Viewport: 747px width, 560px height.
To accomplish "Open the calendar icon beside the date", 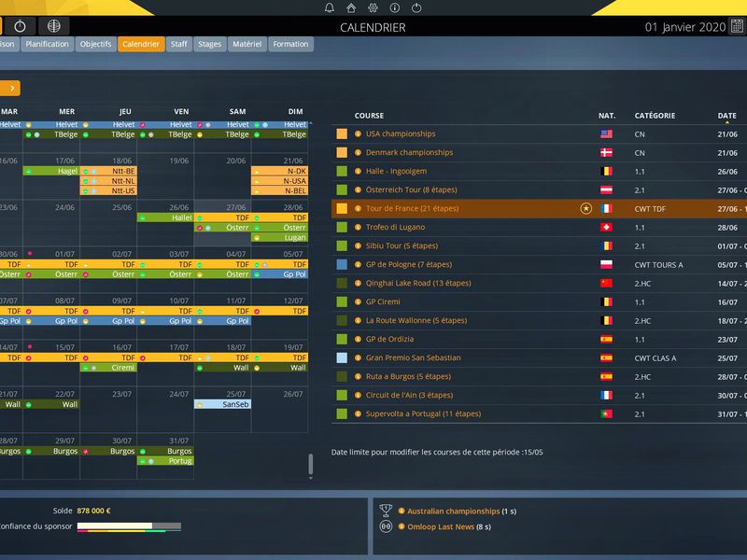I will pos(737,26).
